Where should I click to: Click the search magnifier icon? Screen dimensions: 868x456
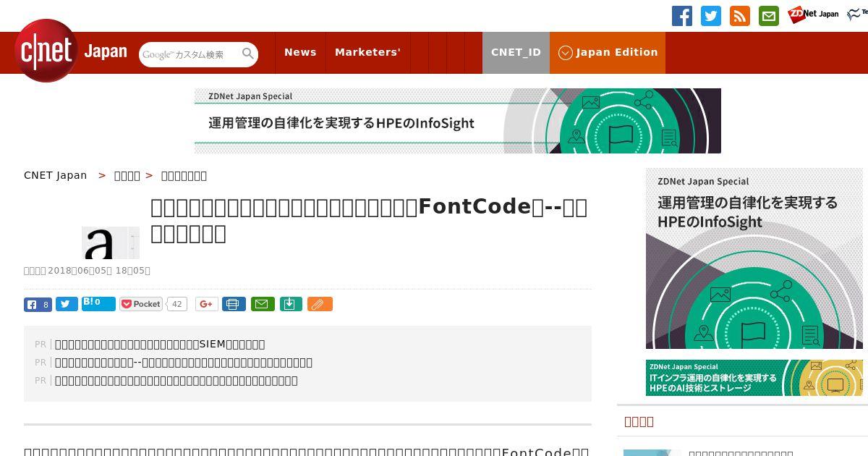[248, 54]
